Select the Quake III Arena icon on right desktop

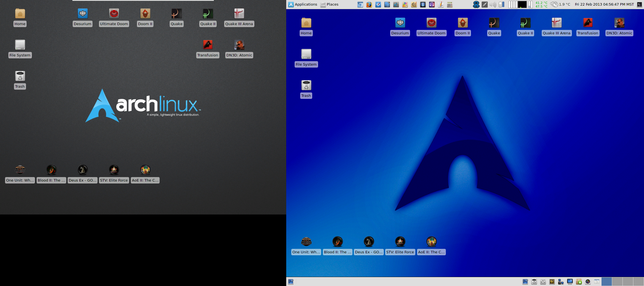pos(557,27)
